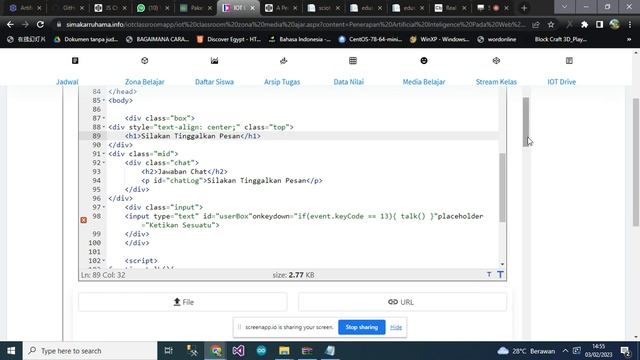Open Discover Egypt bookmark

[229, 40]
